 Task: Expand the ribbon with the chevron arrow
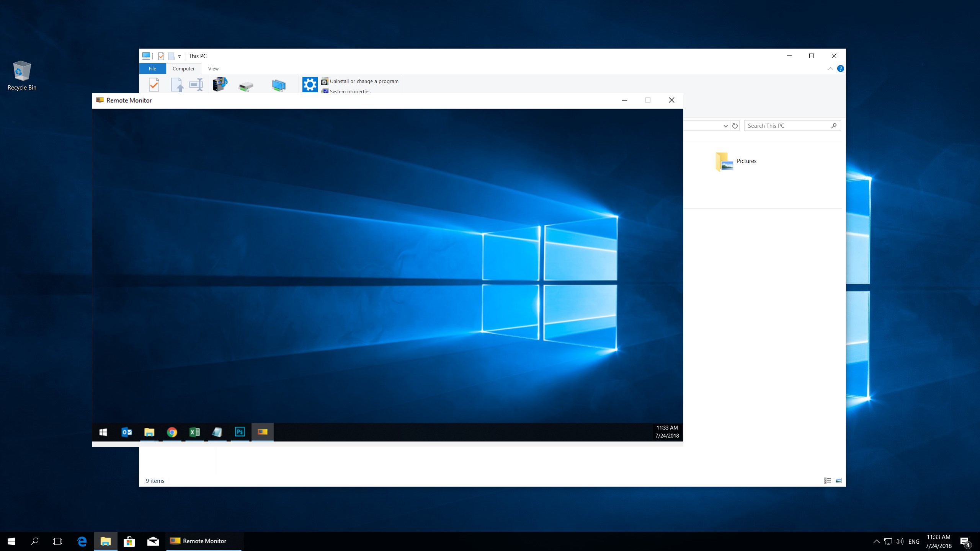coord(830,68)
